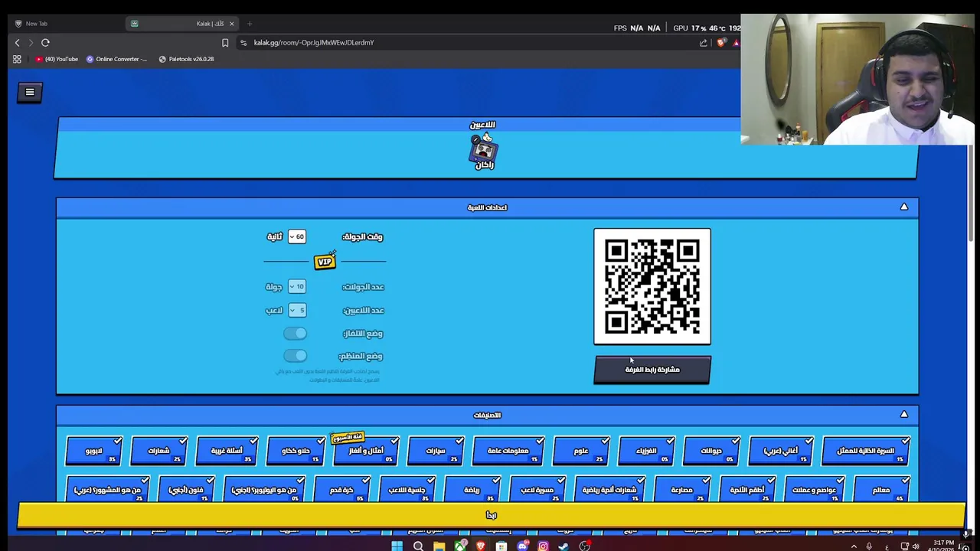
Task: Toggle TV mode switch (وضع التلفاز)
Action: click(x=295, y=333)
